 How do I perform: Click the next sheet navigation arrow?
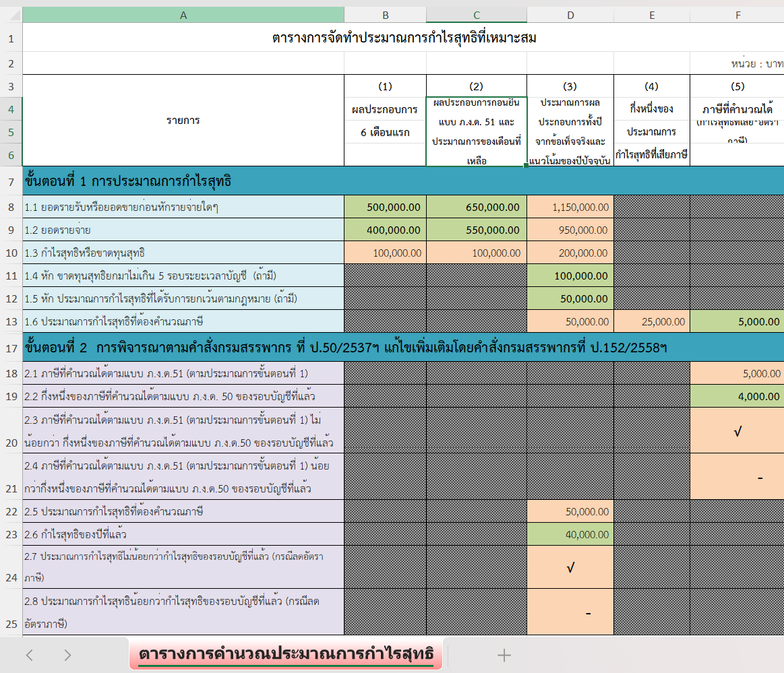pyautogui.click(x=67, y=655)
